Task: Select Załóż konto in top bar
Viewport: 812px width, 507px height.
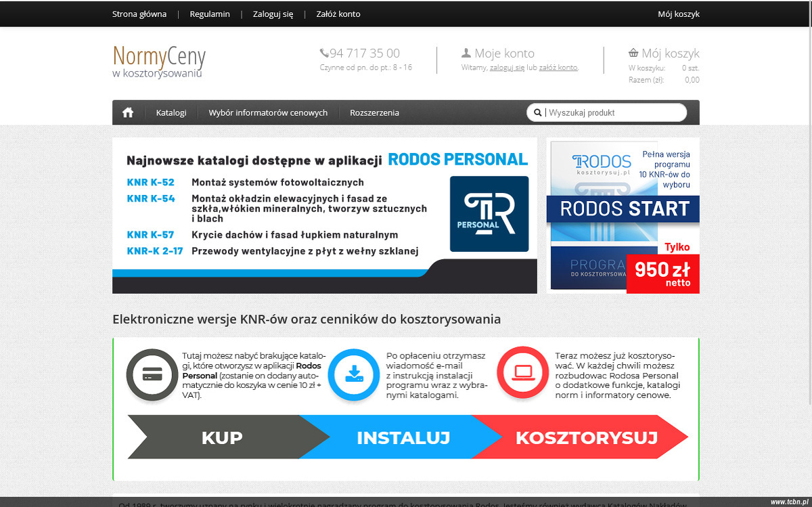Action: (x=338, y=14)
